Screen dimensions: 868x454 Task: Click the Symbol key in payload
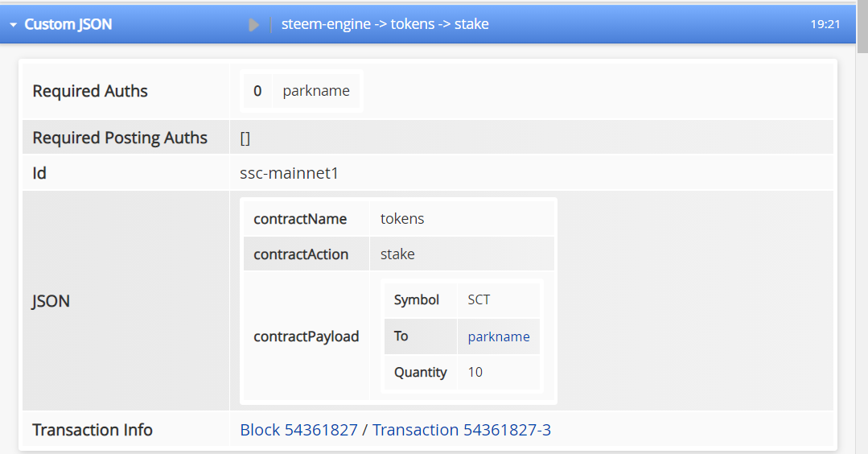(416, 300)
